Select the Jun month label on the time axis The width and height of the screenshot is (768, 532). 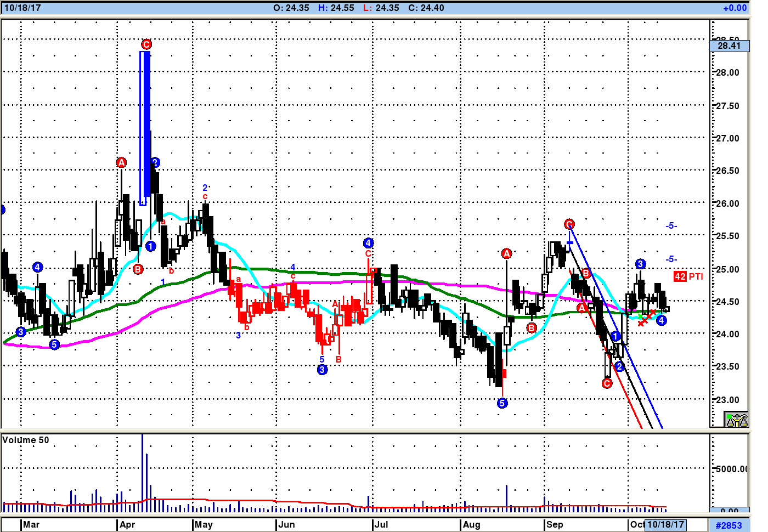(286, 524)
